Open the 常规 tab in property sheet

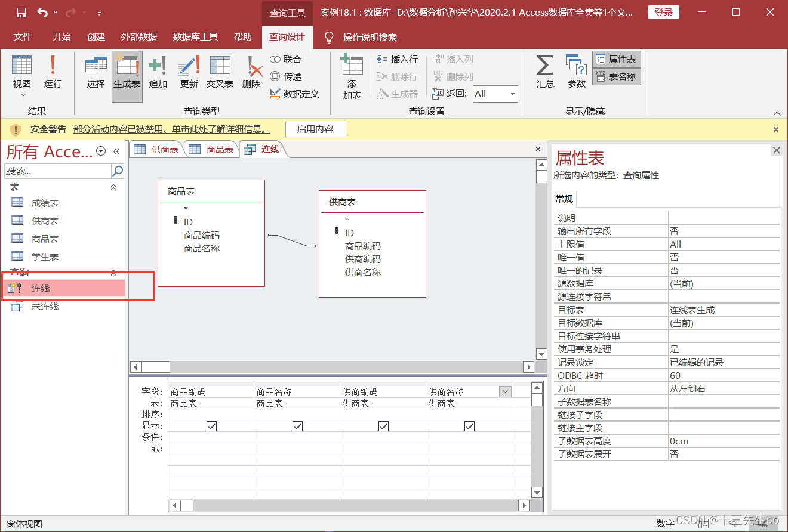click(564, 199)
